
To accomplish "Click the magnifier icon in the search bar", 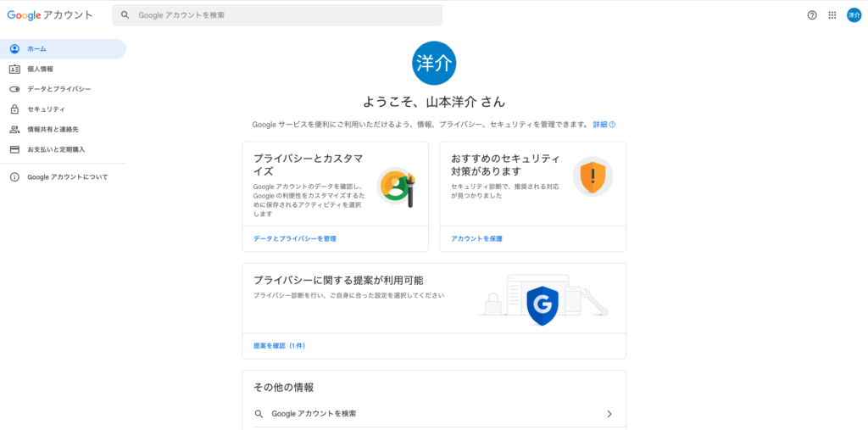I will [x=125, y=15].
